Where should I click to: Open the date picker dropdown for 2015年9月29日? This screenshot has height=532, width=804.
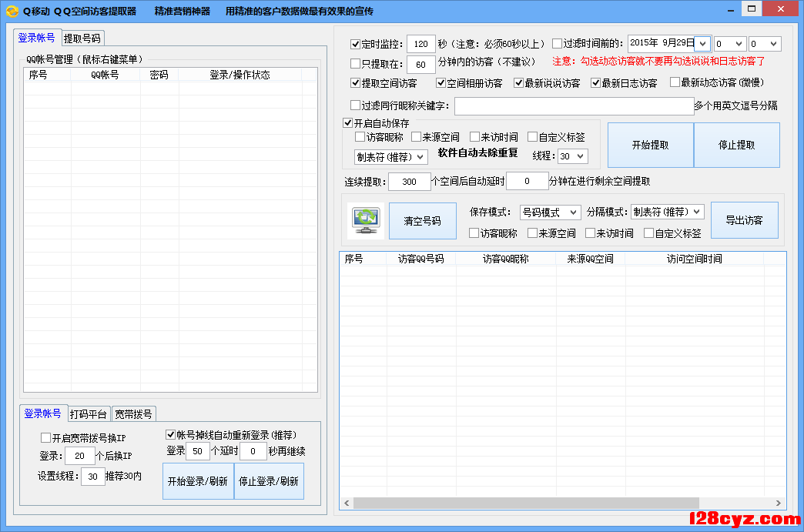pos(702,44)
